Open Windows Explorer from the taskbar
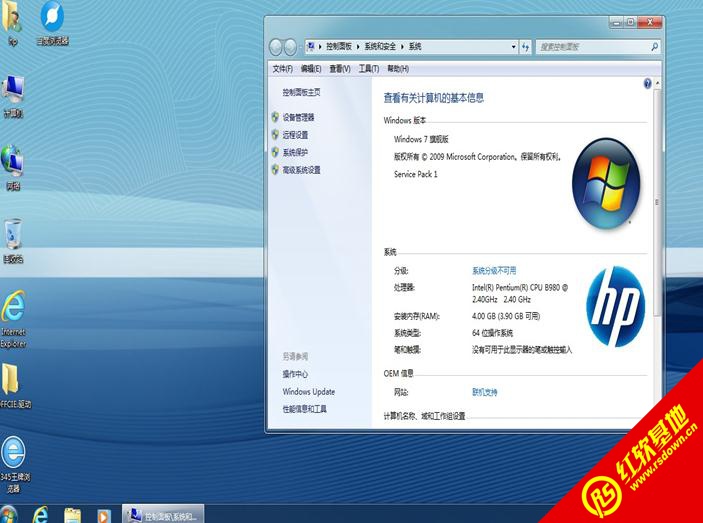Screen dimensions: 703x523 point(72,515)
